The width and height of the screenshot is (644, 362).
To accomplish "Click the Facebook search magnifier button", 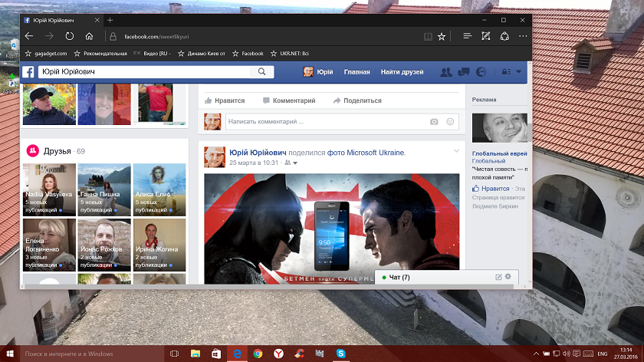I will 262,71.
